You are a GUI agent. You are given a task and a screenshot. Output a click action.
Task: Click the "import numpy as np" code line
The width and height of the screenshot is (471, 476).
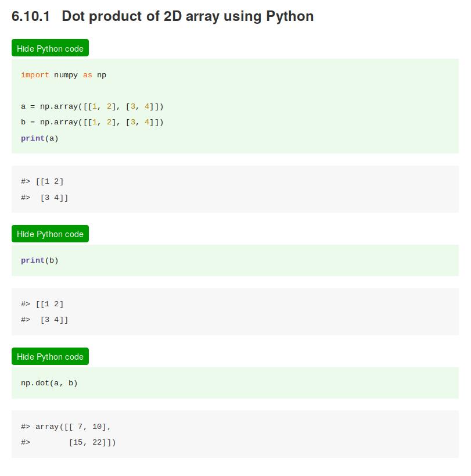63,75
